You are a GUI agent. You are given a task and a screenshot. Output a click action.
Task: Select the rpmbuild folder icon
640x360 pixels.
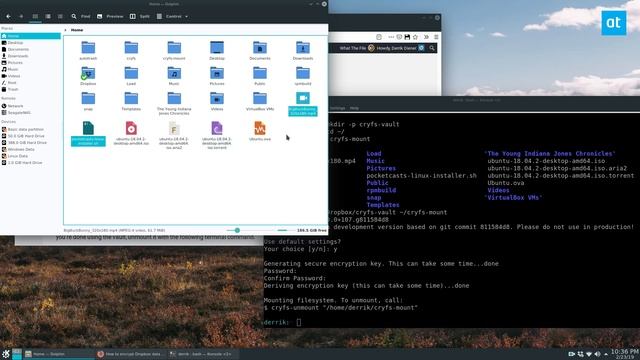pos(302,73)
